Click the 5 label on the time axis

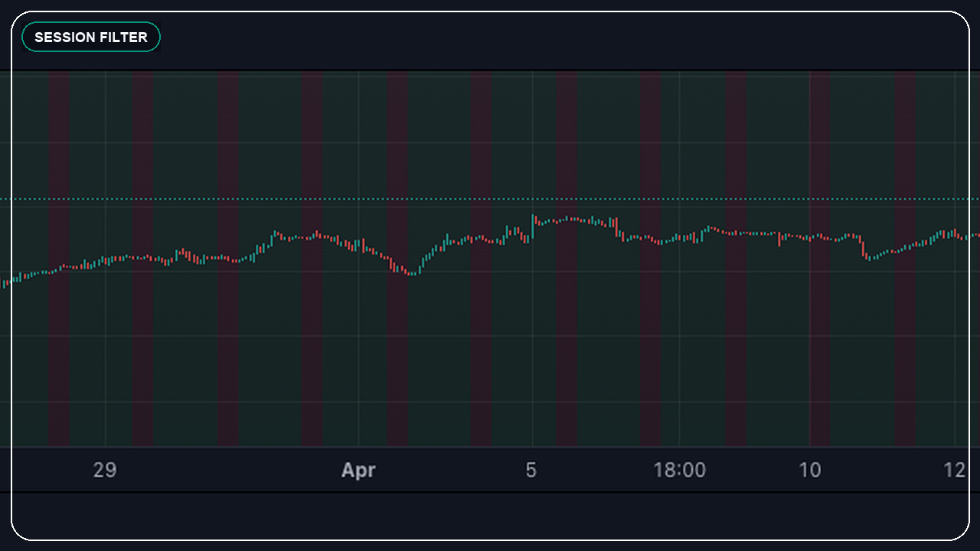(531, 471)
